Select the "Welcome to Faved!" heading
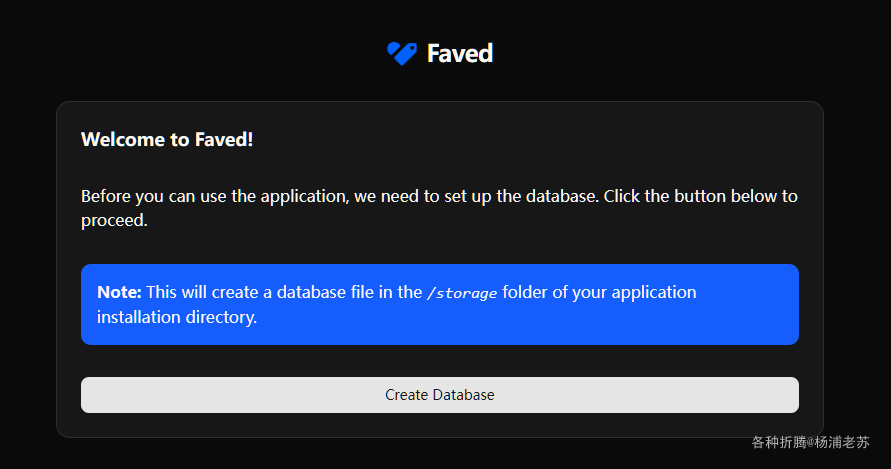 point(167,139)
